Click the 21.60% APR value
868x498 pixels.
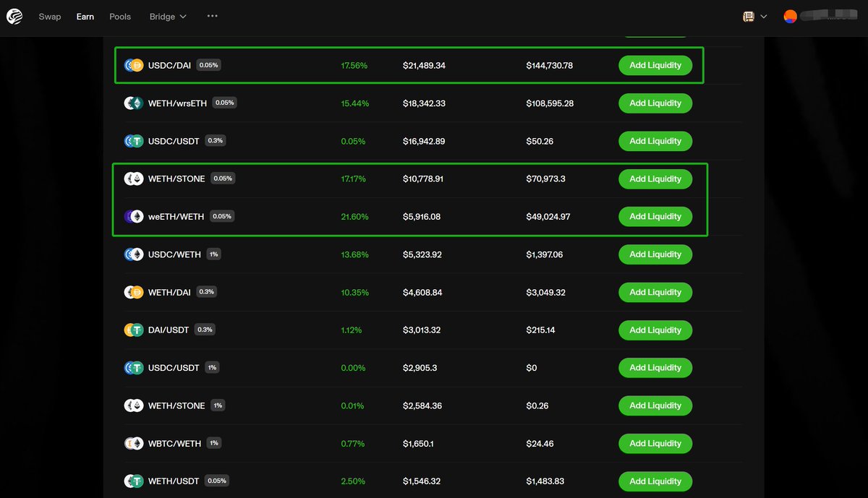[355, 217]
